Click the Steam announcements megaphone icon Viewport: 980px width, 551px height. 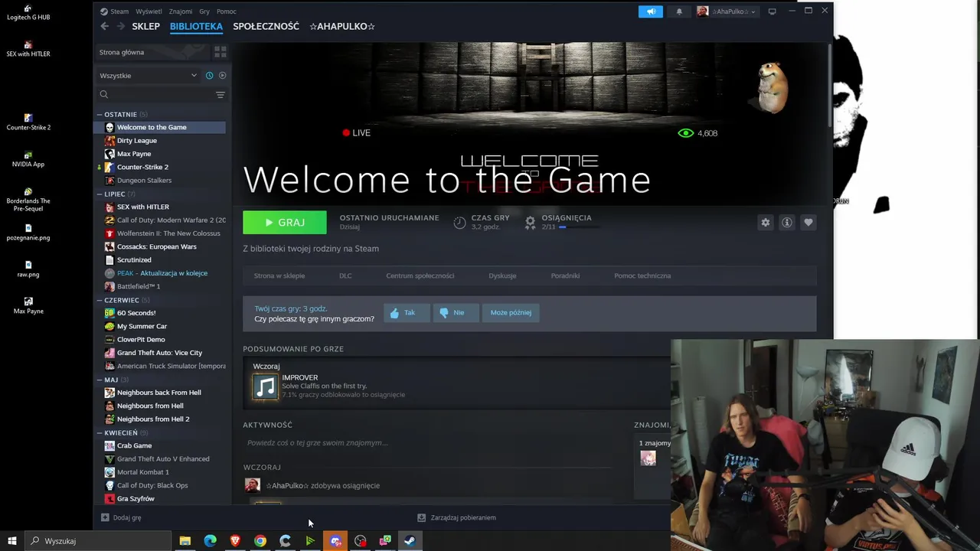(651, 11)
